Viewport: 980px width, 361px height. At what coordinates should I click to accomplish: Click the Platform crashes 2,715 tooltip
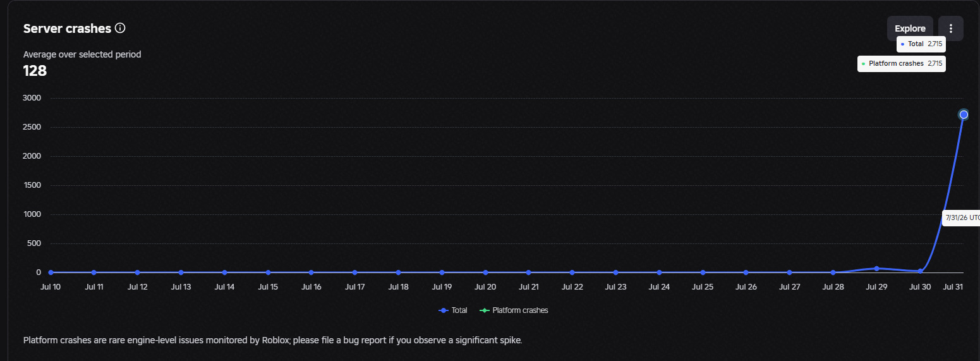click(902, 64)
